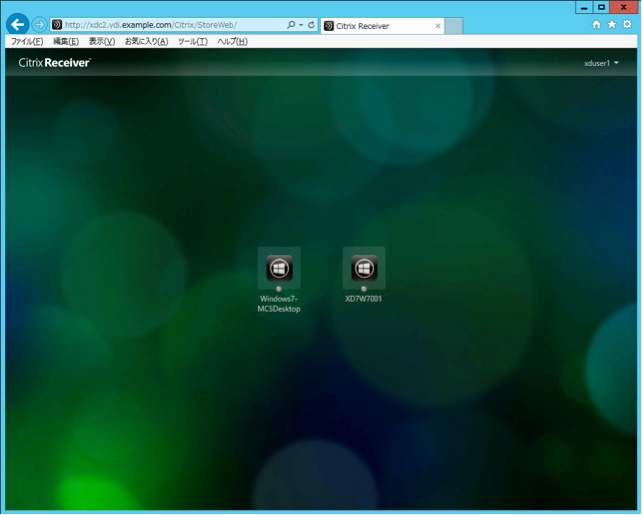The image size is (642, 515).
Task: Open the 表示(V) menu
Action: point(102,41)
